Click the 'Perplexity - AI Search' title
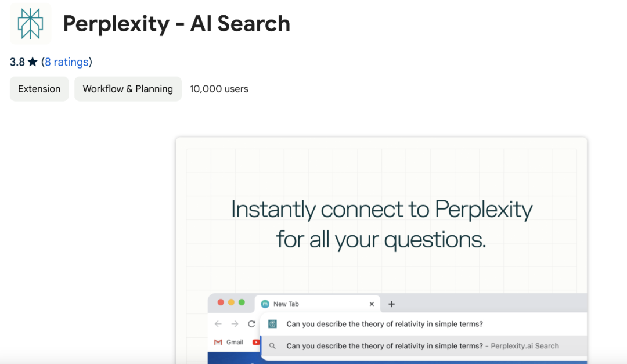627x364 pixels. 176,24
